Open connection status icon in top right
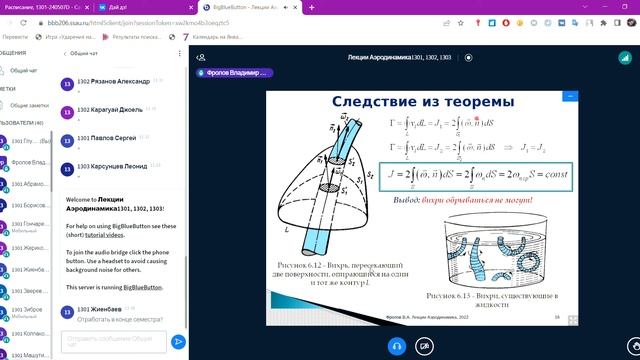Image resolution: width=640 pixels, height=360 pixels. click(x=625, y=58)
